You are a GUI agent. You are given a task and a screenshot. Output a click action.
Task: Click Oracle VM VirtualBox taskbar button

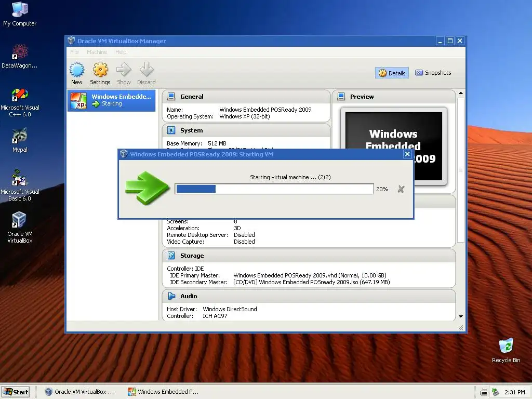(x=79, y=392)
